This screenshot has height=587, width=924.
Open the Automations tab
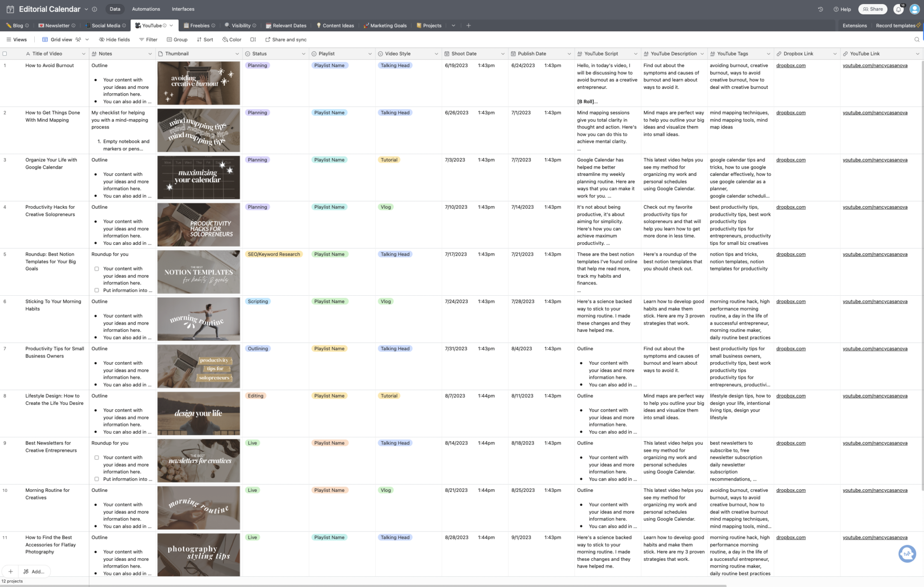[146, 9]
